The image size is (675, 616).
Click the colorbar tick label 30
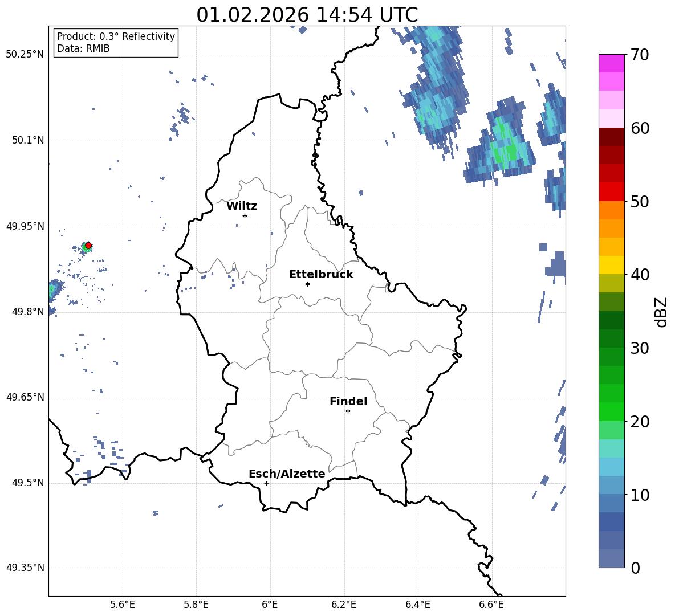pyautogui.click(x=639, y=348)
